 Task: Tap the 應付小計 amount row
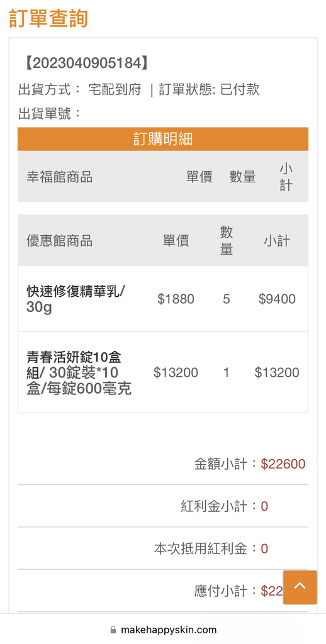click(163, 591)
